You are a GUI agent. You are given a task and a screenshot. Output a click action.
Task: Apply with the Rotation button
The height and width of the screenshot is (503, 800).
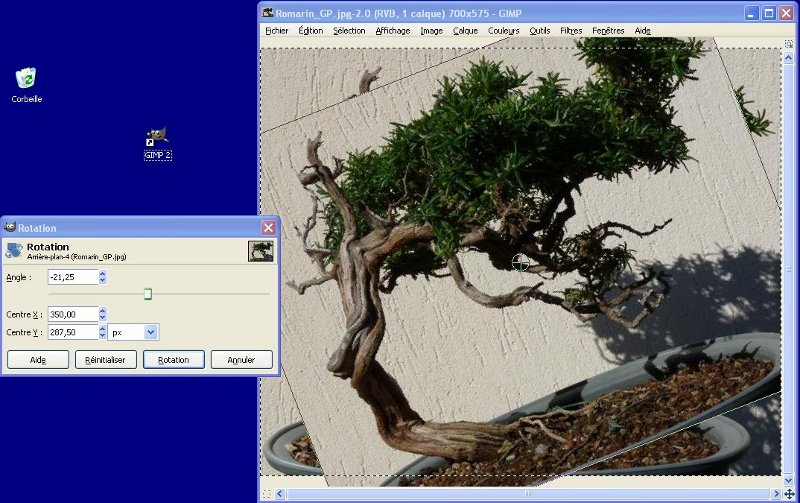tap(173, 360)
